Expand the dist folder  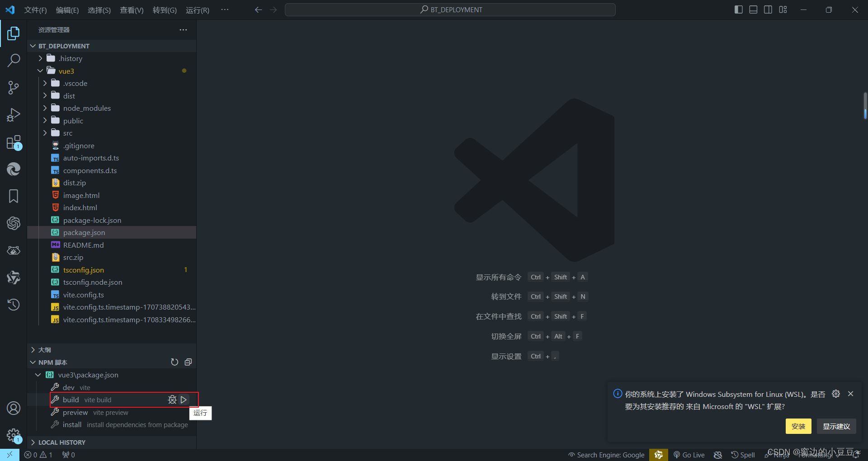pos(45,96)
